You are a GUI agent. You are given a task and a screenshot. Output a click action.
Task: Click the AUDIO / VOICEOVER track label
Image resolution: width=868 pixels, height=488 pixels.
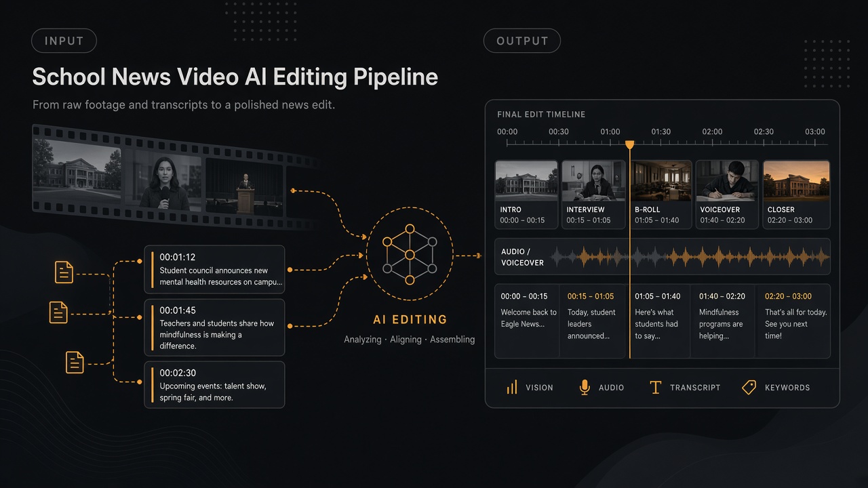522,257
